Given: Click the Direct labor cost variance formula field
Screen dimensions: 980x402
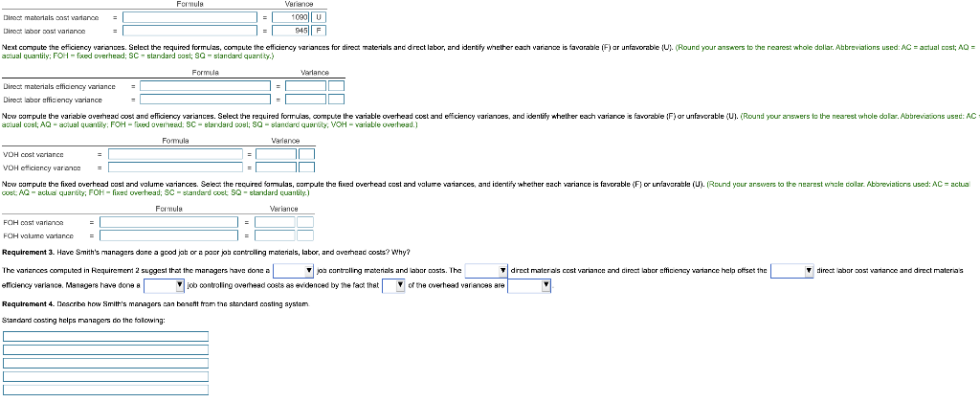Looking at the screenshot, I should (x=189, y=31).
